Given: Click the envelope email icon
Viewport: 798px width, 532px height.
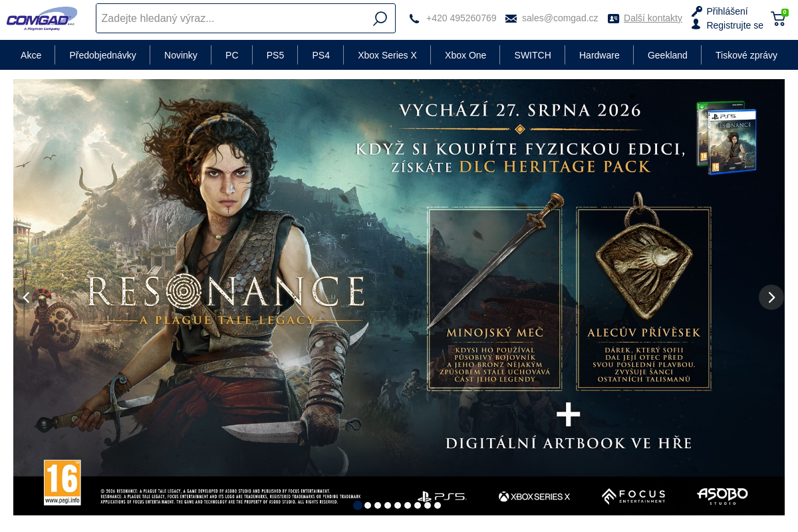Looking at the screenshot, I should (x=511, y=19).
